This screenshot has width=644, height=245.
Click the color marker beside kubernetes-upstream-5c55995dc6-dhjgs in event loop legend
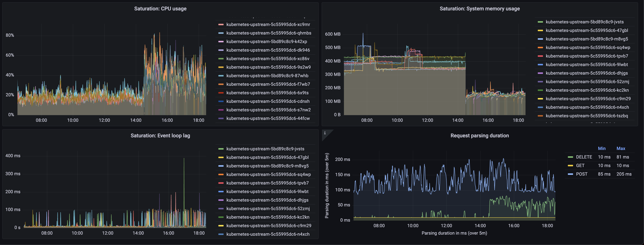(221, 200)
